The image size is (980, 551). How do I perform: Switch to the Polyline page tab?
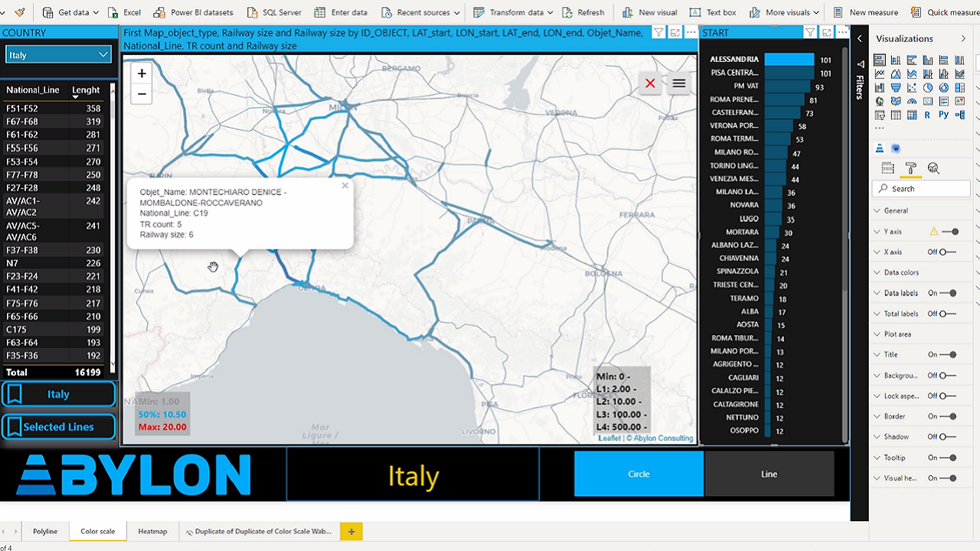[x=45, y=531]
